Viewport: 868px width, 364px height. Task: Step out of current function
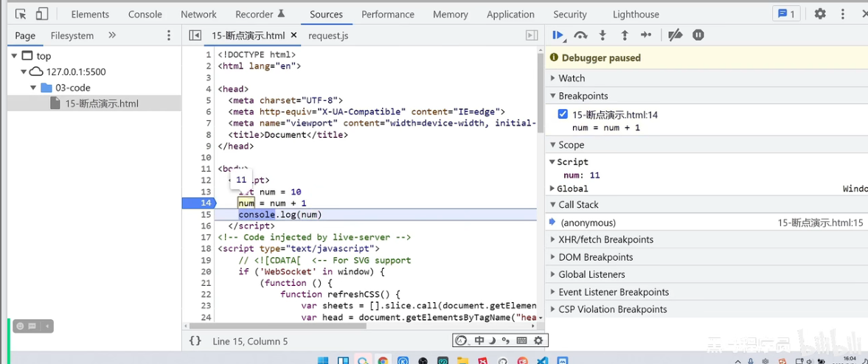coord(625,35)
